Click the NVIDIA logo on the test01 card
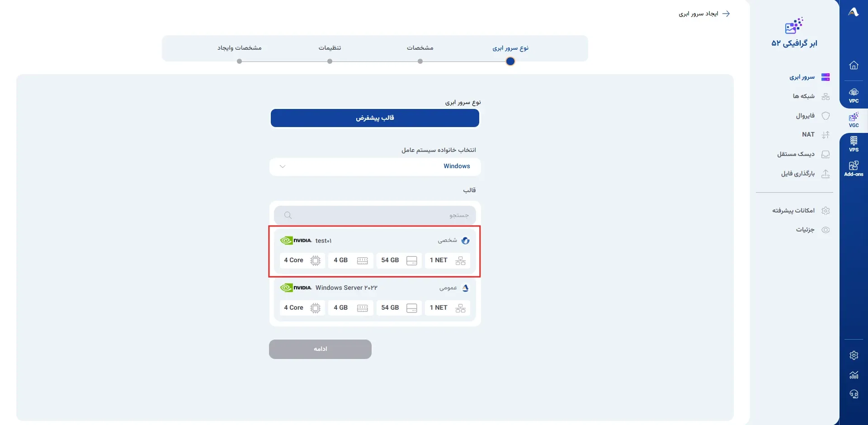This screenshot has width=868, height=425. [x=296, y=241]
